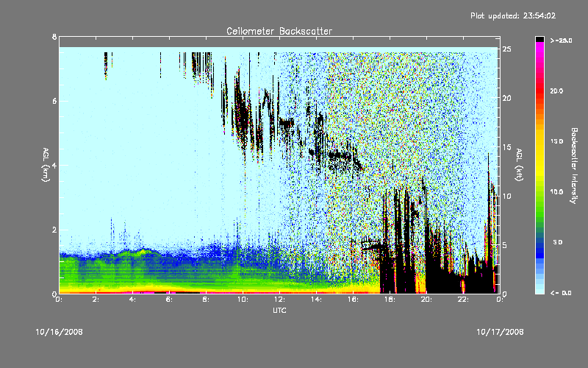The image size is (588, 368).
Task: Click the '14:' hour tick label
Action: [316, 300]
